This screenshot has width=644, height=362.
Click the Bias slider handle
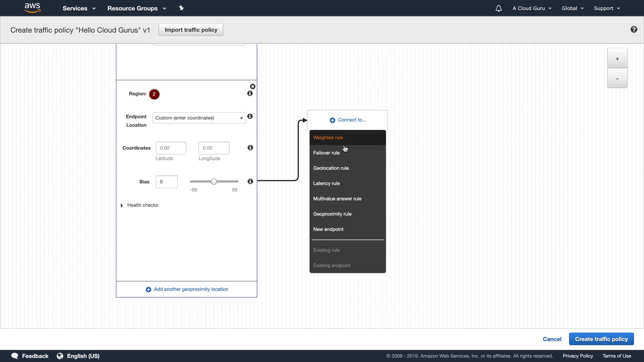214,182
